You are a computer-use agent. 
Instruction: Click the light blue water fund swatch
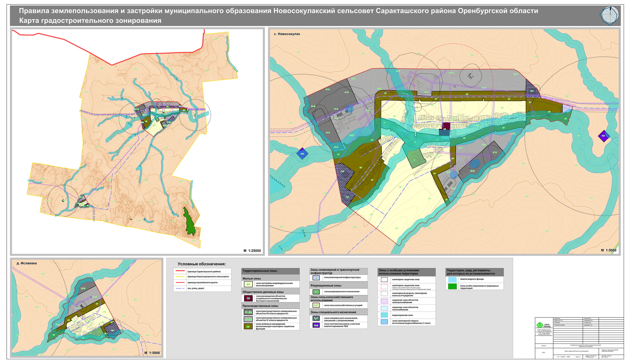click(x=452, y=279)
